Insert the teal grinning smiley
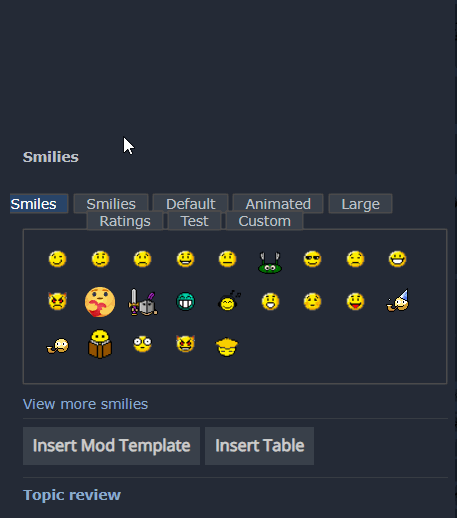457x518 pixels. point(185,302)
